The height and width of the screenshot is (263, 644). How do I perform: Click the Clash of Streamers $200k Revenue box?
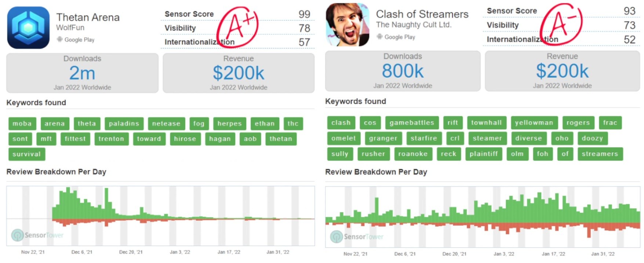(x=562, y=71)
